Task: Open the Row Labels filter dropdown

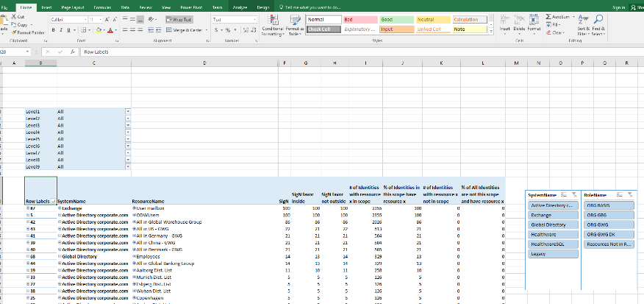Action: point(54,202)
